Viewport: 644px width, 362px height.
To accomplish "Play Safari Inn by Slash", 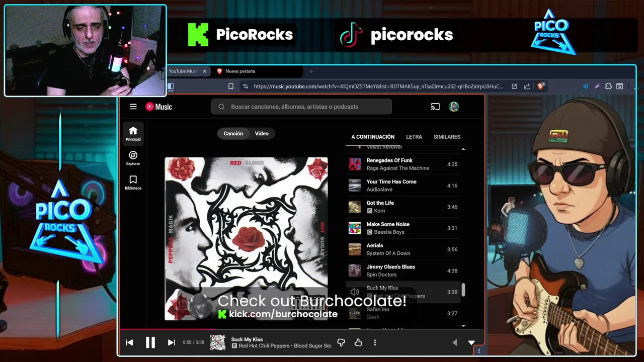I will click(404, 313).
